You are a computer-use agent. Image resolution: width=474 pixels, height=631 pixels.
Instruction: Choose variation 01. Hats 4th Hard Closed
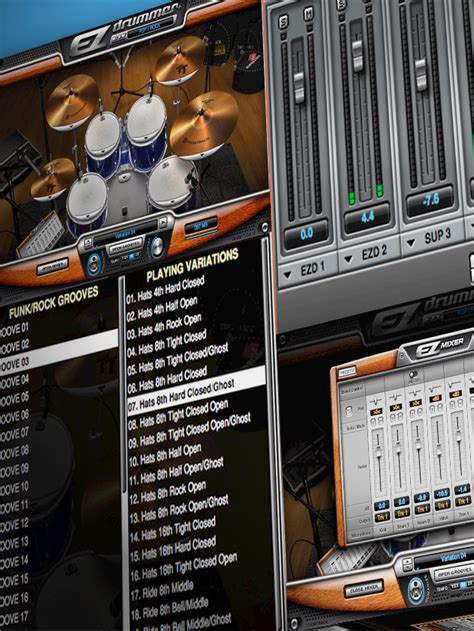[x=165, y=289]
